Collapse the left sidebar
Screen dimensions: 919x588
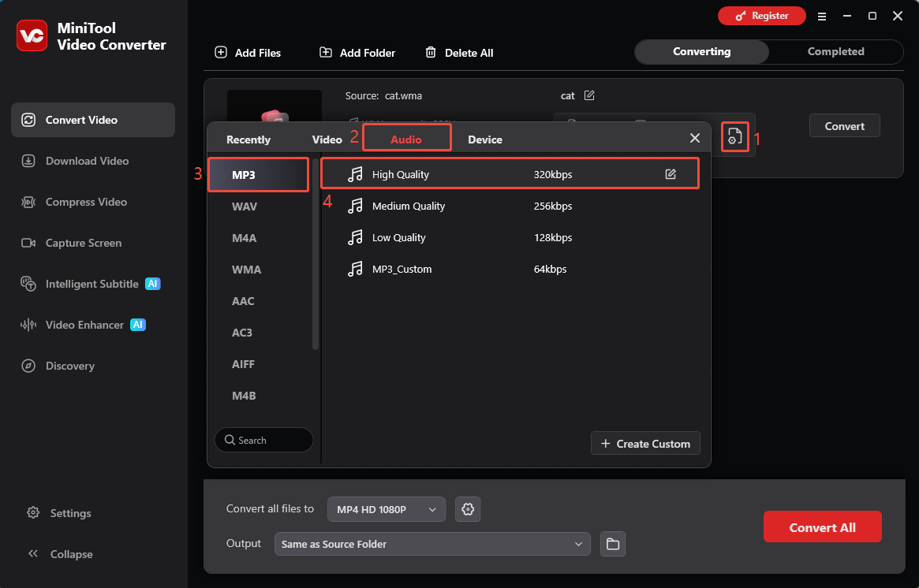(x=60, y=554)
